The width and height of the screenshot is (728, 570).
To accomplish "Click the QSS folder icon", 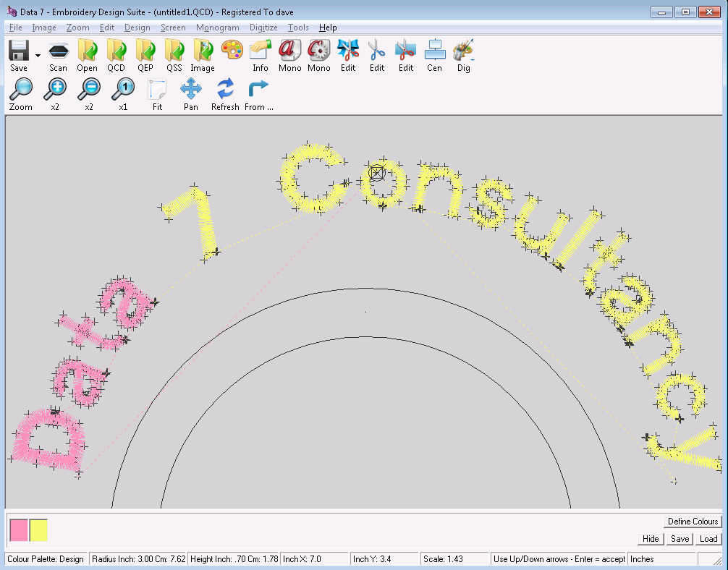I will (x=174, y=51).
